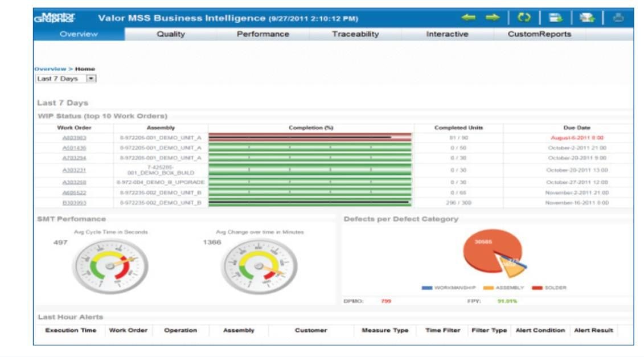Viewport: 644px width, 357px height.
Task: Click the yellow ASSEMBLY legend swatch
Action: click(489, 288)
